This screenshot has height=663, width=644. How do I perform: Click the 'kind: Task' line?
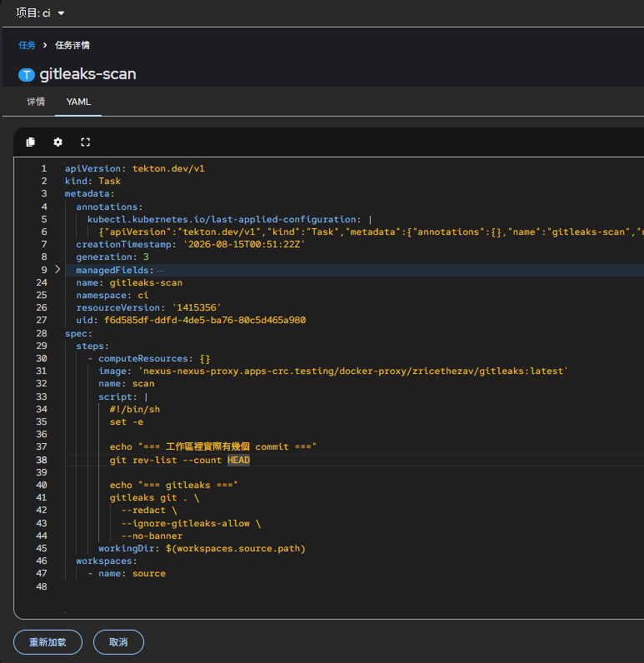click(92, 181)
